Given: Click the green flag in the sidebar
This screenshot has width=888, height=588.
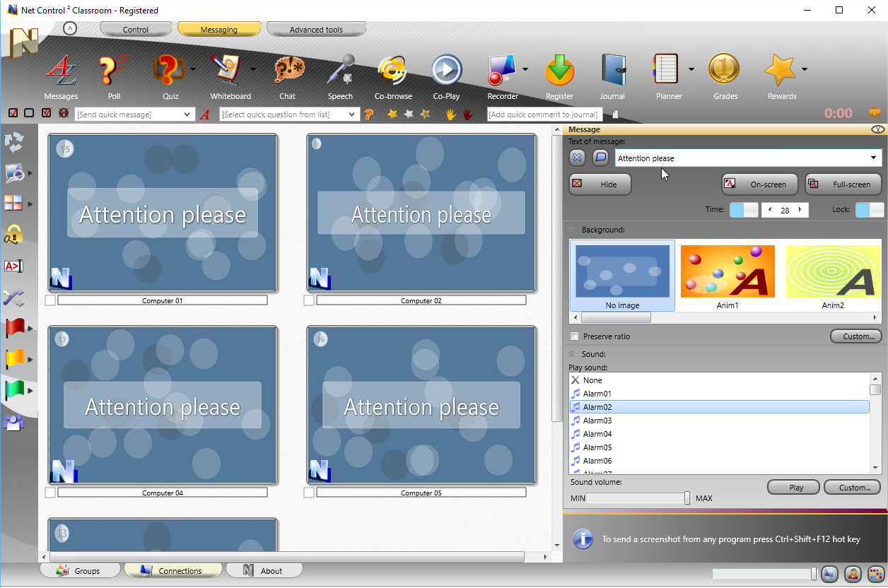Looking at the screenshot, I should point(14,390).
